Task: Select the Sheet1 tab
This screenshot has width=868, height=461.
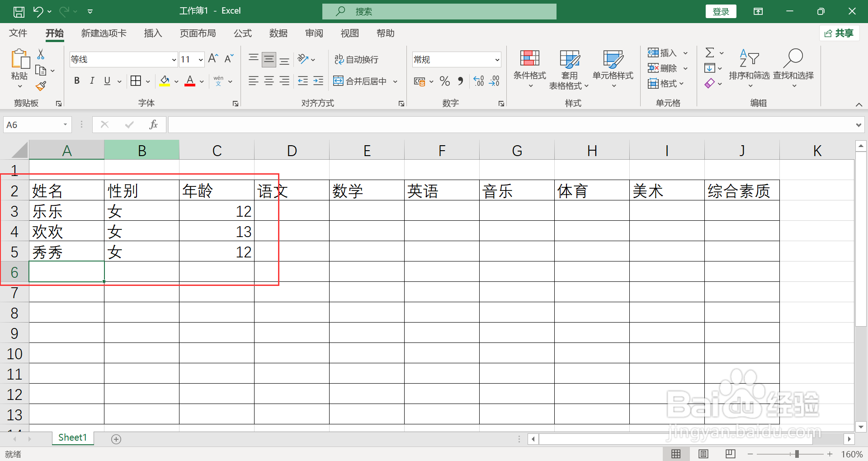Action: coord(72,437)
